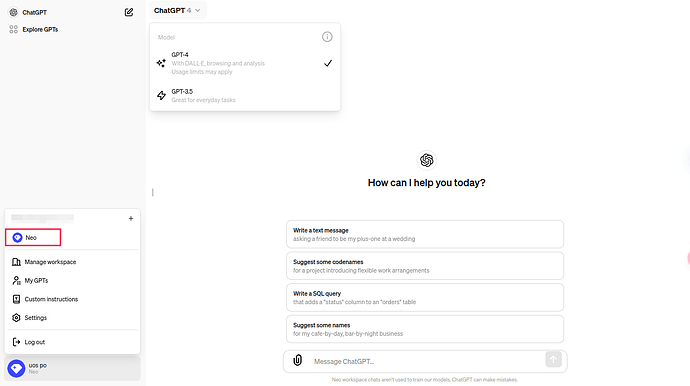Pick 'Write a text message' suggestion
Image resolution: width=690 pixels, height=386 pixels.
click(425, 235)
